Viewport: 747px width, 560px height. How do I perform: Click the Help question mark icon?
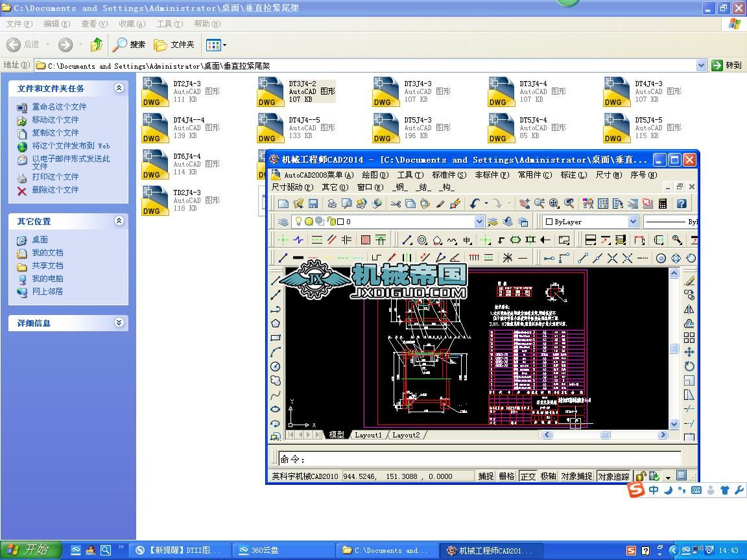682,204
